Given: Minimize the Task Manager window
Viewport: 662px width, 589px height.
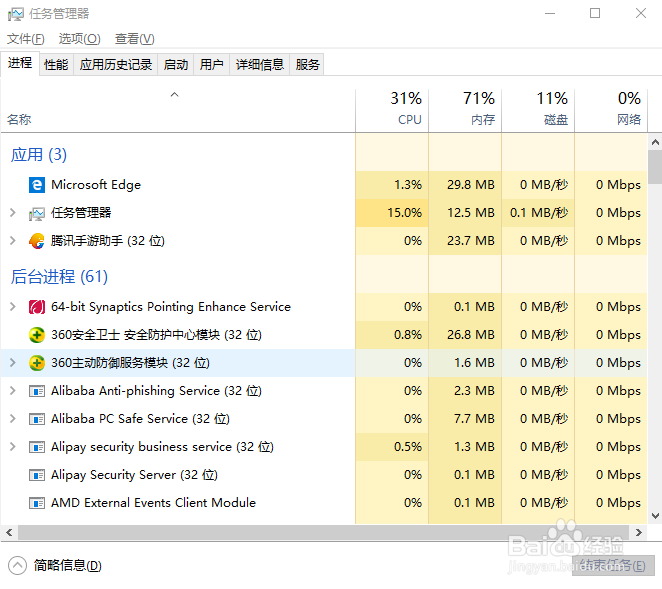Looking at the screenshot, I should (550, 14).
